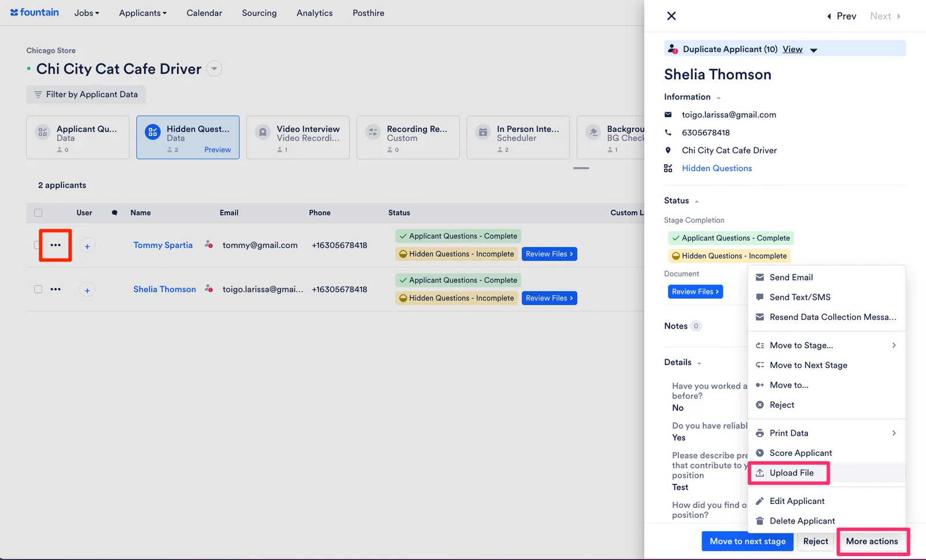This screenshot has width=926, height=560.
Task: Collapse the Status section
Action: (x=697, y=201)
